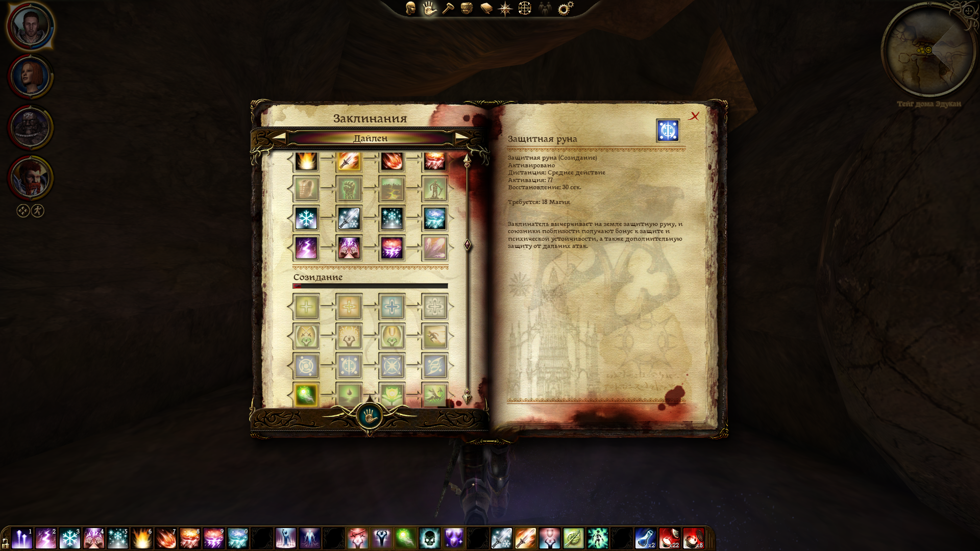The width and height of the screenshot is (980, 551).
Task: Use quickbar slot 9 Tempest spell
Action: pyautogui.click(x=214, y=538)
